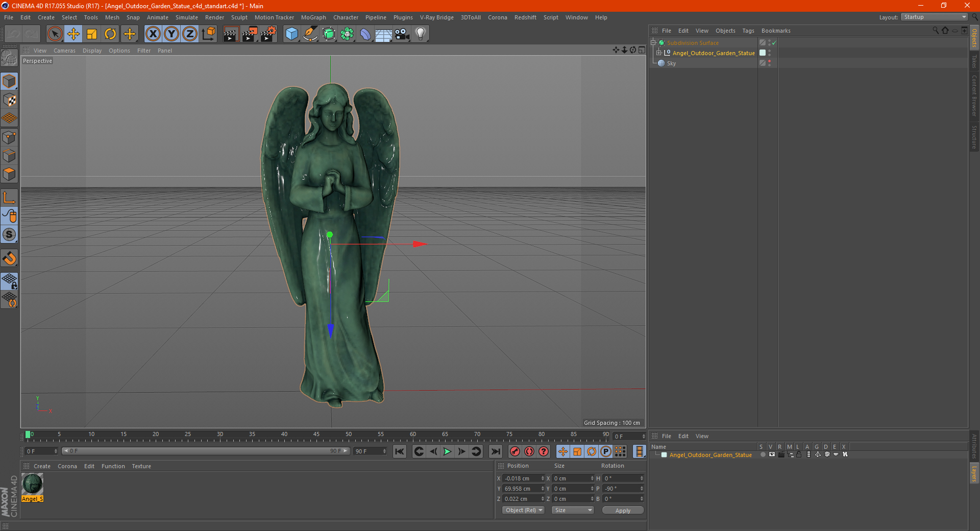Toggle Y axis lock
980x531 pixels.
pyautogui.click(x=171, y=34)
